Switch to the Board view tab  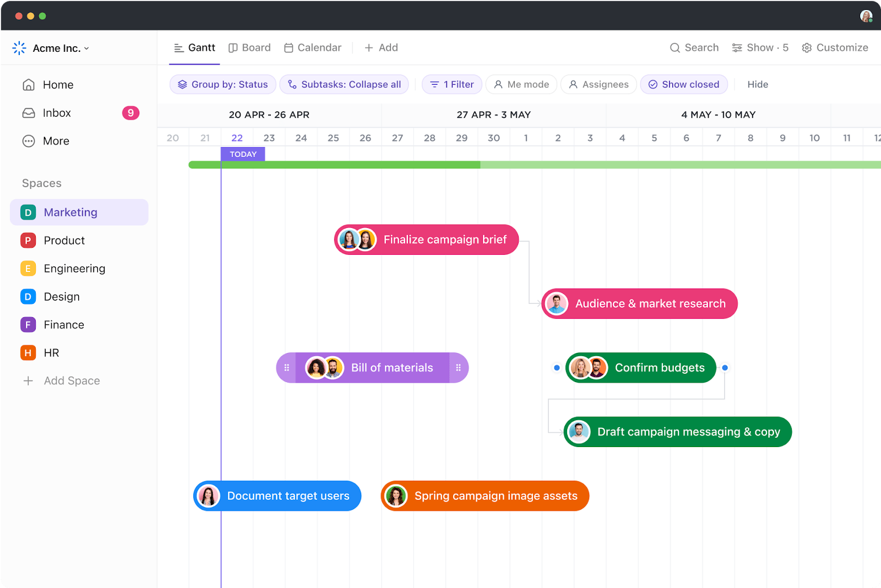249,47
